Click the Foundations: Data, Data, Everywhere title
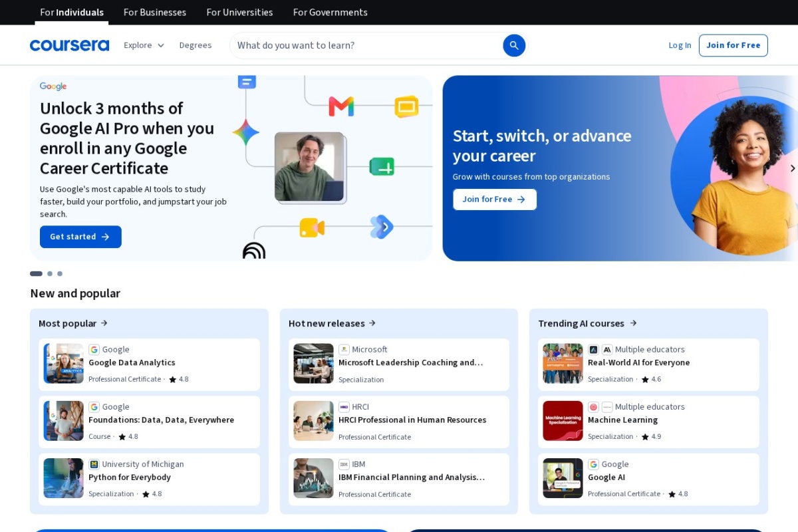The width and height of the screenshot is (798, 532). point(162,420)
